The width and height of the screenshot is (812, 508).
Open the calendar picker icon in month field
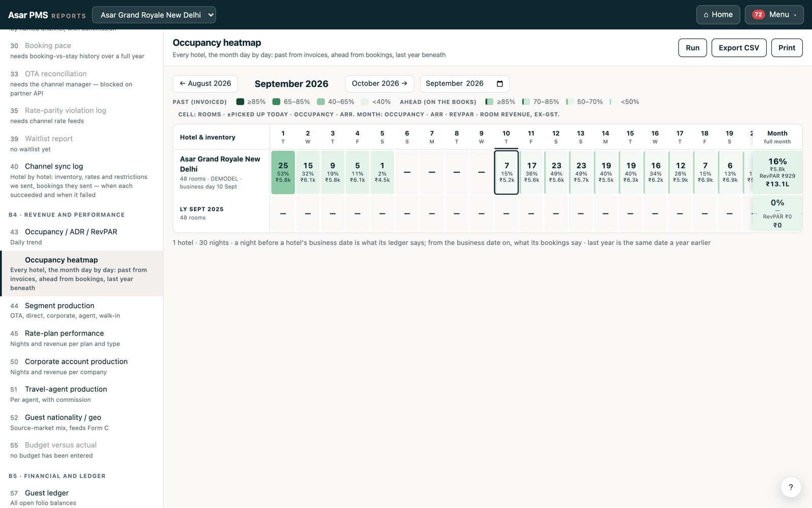[500, 84]
